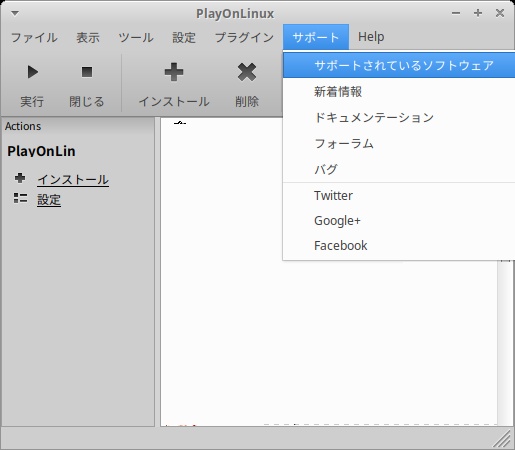Viewport: 515px width, 450px height.
Task: Close the サポート menu by clicking it
Action: [x=316, y=37]
